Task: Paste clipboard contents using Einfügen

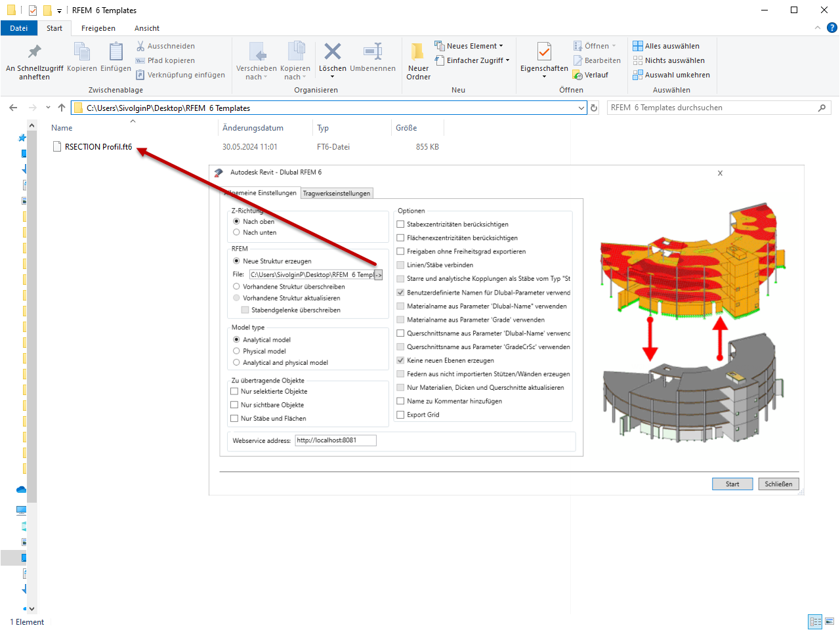Action: point(115,60)
